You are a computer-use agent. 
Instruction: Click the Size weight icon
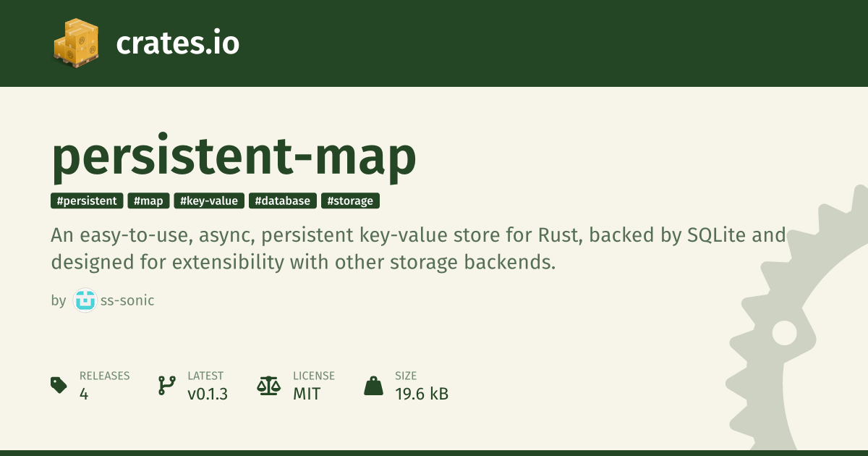(373, 385)
